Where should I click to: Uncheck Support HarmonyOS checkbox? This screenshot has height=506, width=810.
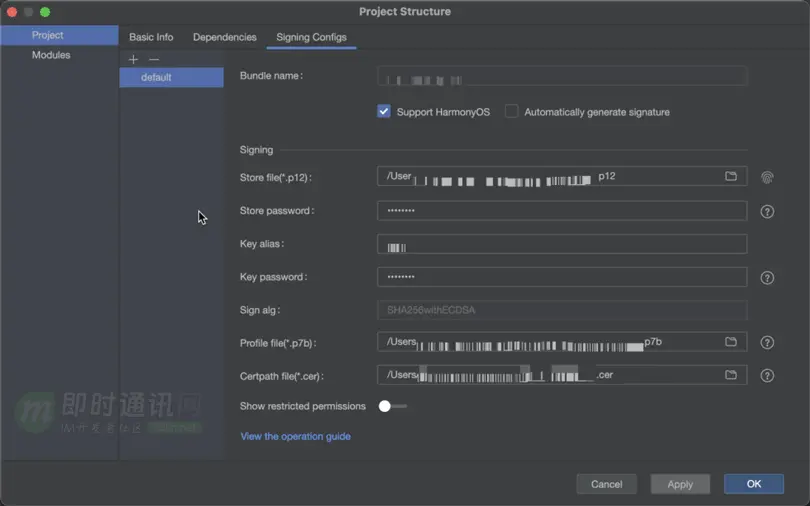(x=384, y=112)
